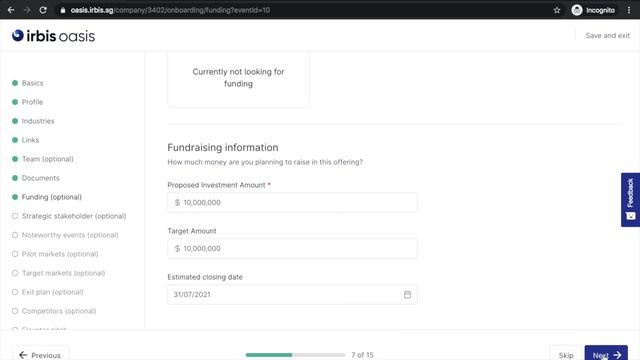Bookmark this page with star icon

click(x=557, y=10)
